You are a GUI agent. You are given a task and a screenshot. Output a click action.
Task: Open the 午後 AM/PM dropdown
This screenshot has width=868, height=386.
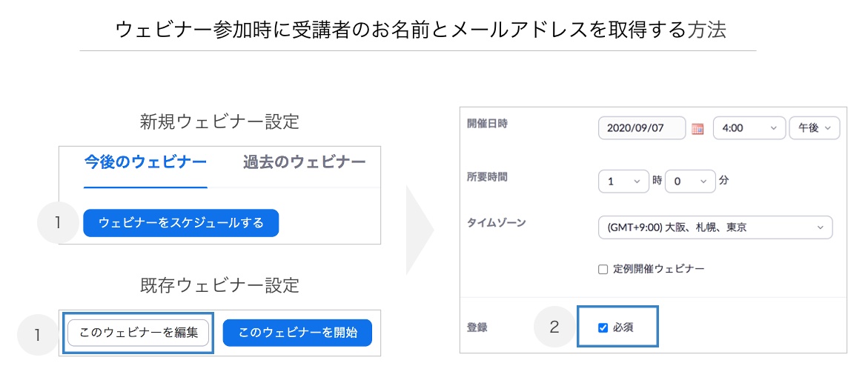pos(815,127)
